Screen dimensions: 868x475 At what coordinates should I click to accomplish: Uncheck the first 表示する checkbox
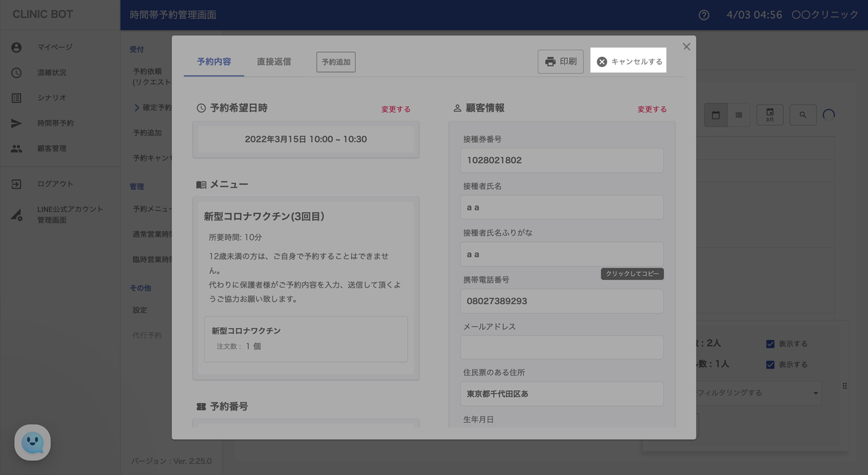pos(770,344)
